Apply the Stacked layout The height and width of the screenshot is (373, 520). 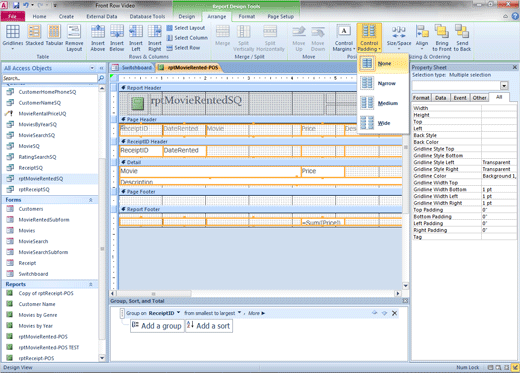pos(34,35)
